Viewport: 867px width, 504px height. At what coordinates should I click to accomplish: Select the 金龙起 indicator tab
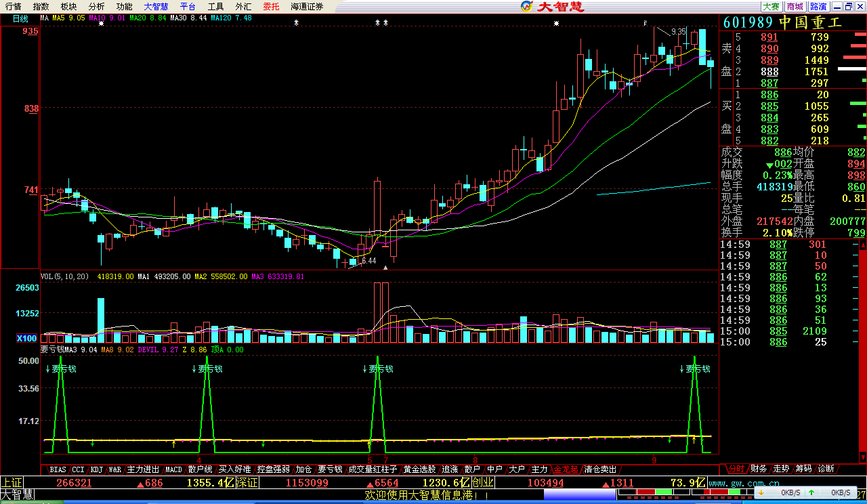[x=566, y=469]
